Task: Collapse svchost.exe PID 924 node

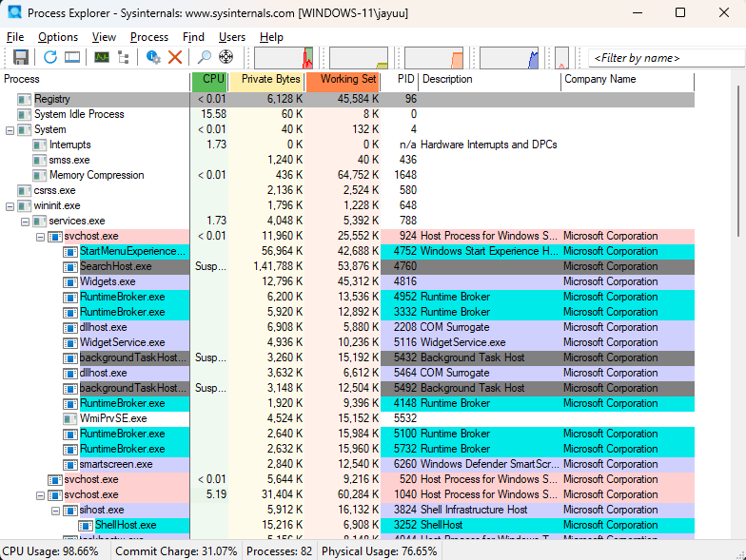Action: (x=40, y=236)
